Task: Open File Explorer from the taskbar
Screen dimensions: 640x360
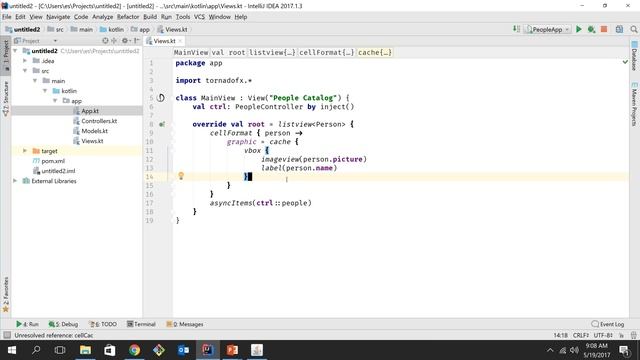Action: 85,350
